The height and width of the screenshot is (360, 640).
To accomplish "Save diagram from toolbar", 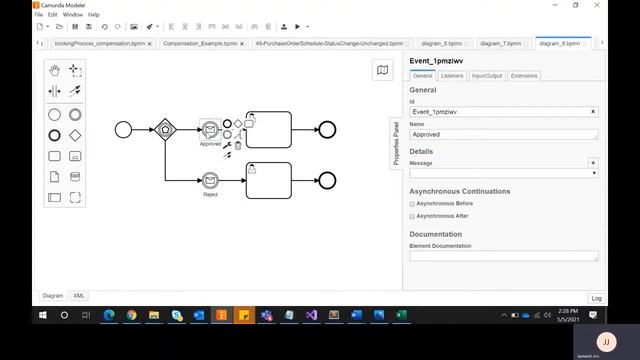I will (x=75, y=27).
